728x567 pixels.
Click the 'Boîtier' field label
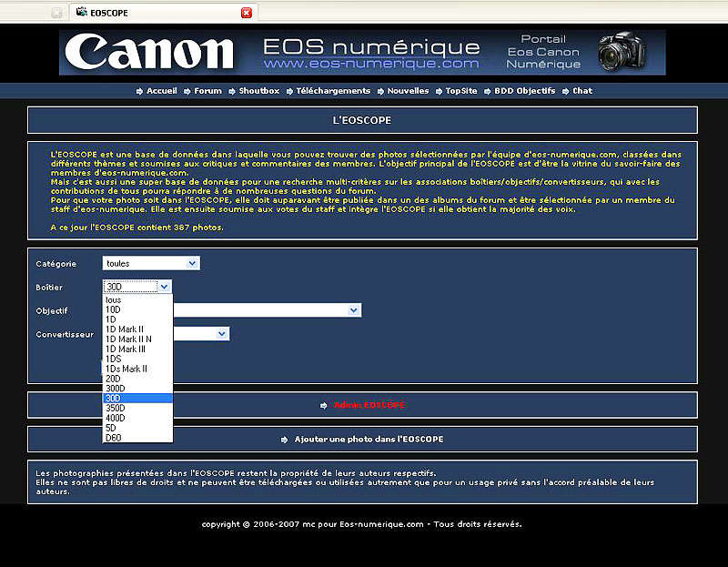[49, 288]
